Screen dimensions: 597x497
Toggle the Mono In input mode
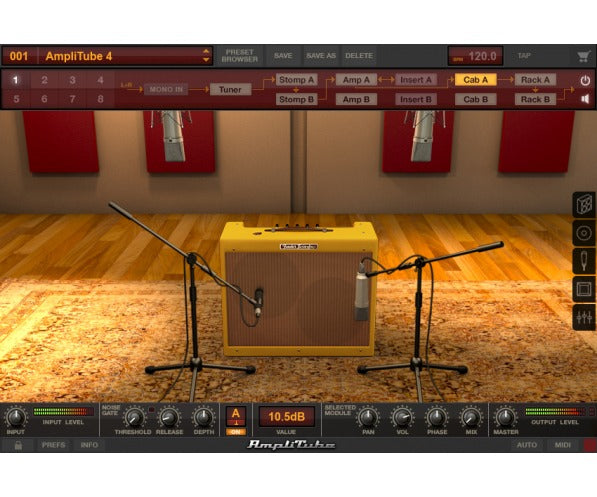coord(166,89)
